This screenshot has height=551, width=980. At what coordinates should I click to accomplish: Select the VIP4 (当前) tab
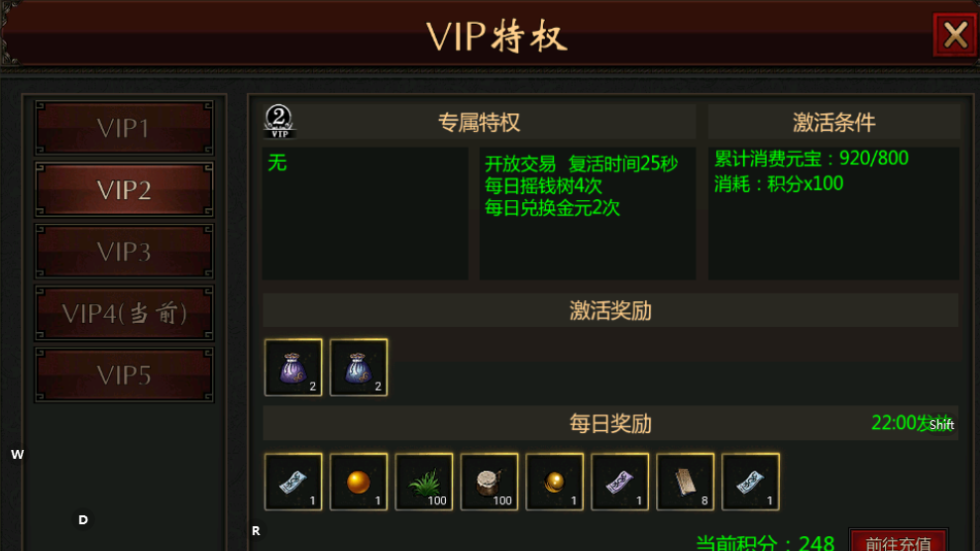pos(124,313)
